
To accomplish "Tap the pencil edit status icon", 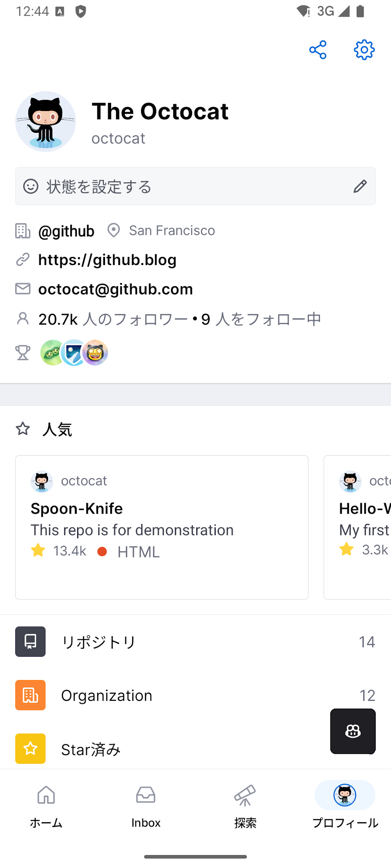I will pos(360,186).
